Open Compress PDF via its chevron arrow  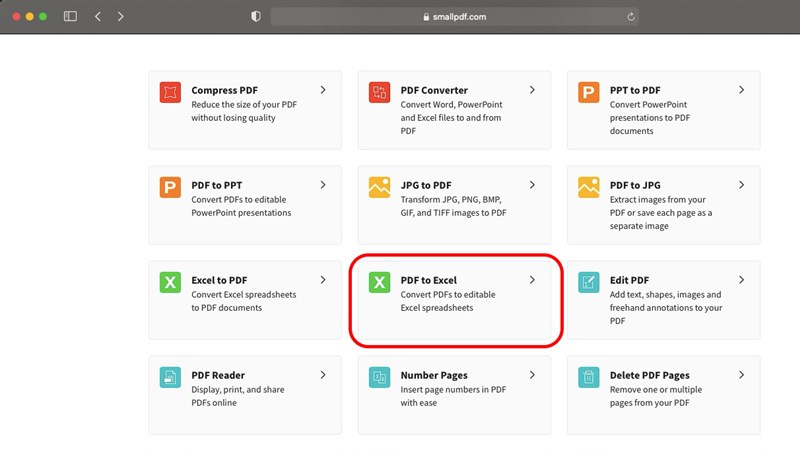click(323, 90)
